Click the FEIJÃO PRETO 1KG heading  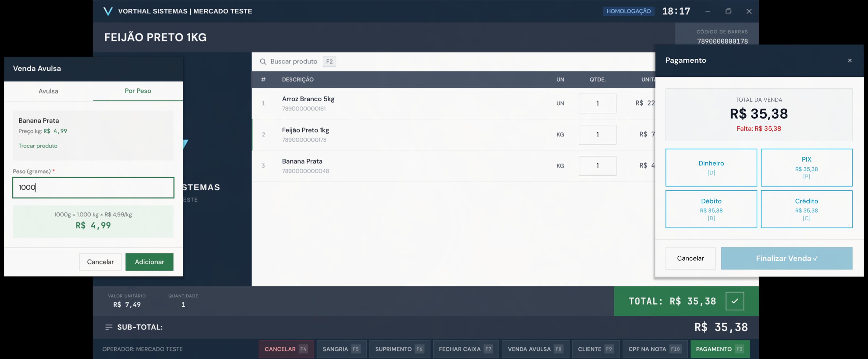155,37
